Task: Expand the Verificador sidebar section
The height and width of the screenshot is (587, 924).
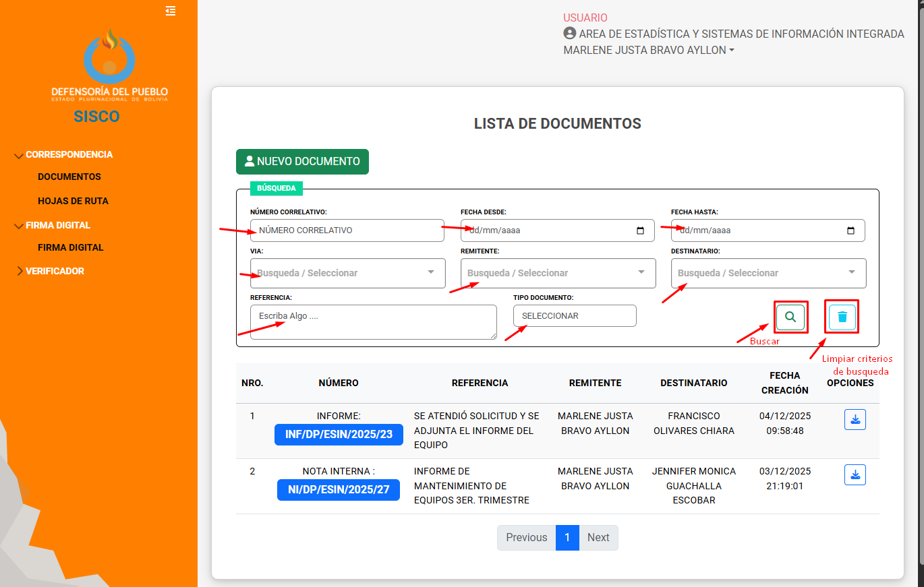Action: 55,271
